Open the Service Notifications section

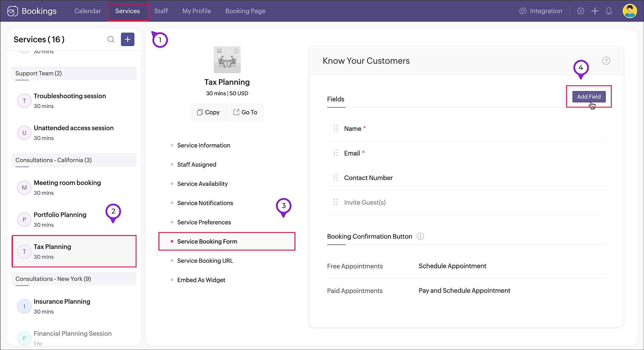click(x=205, y=203)
